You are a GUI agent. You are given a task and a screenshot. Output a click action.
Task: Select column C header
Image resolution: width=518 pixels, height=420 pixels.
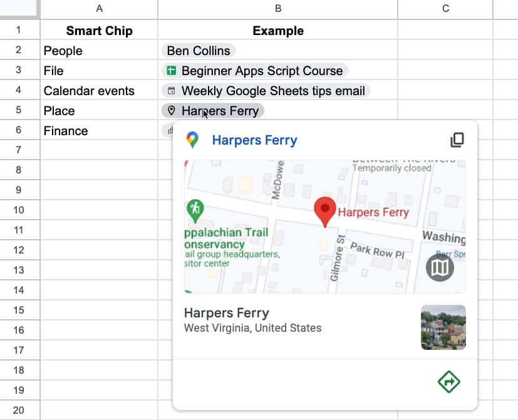pyautogui.click(x=445, y=9)
